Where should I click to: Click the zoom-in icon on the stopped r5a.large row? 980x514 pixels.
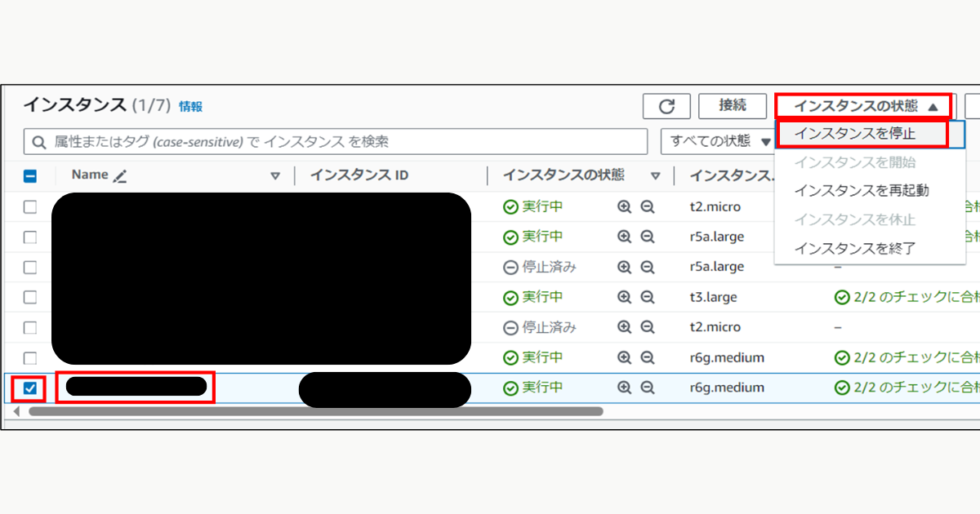click(x=624, y=267)
